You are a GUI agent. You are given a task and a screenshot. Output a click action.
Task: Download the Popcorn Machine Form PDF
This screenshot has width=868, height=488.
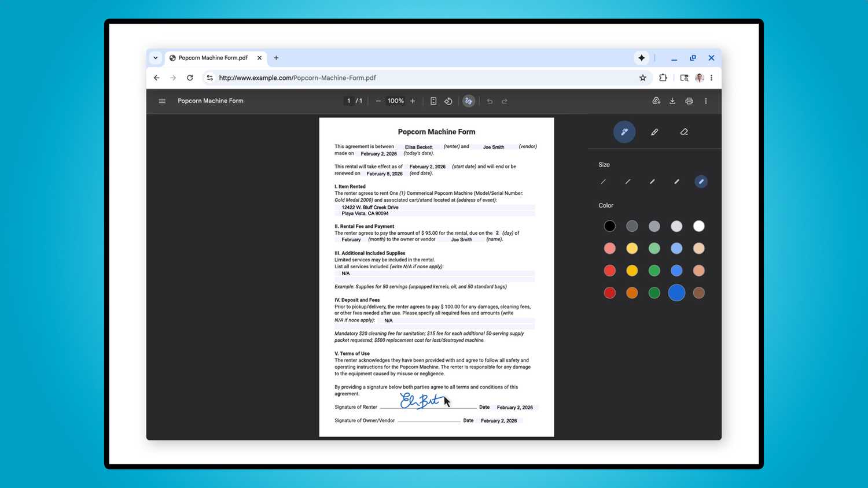[x=672, y=101]
